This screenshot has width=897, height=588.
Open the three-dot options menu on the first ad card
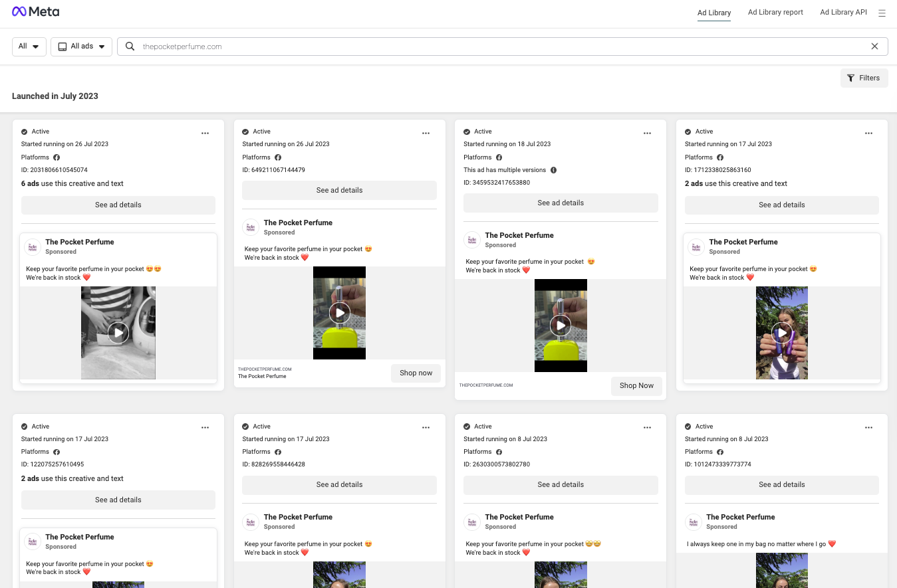(205, 133)
